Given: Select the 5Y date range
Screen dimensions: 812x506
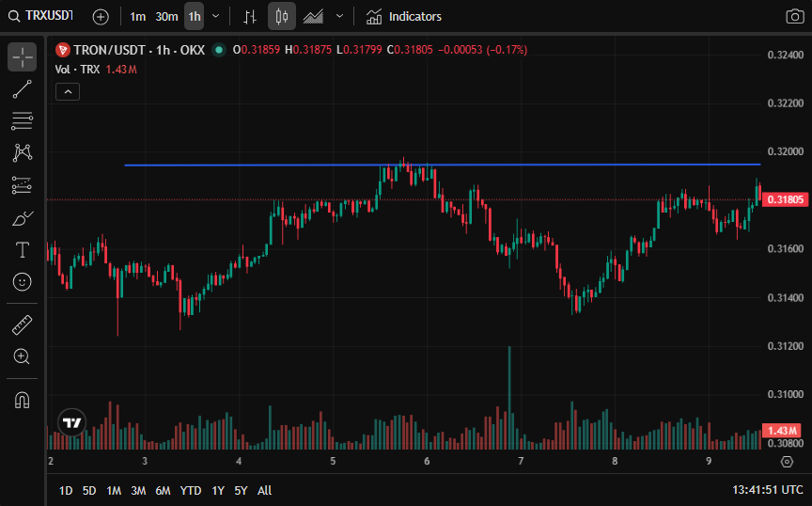Looking at the screenshot, I should click(241, 490).
